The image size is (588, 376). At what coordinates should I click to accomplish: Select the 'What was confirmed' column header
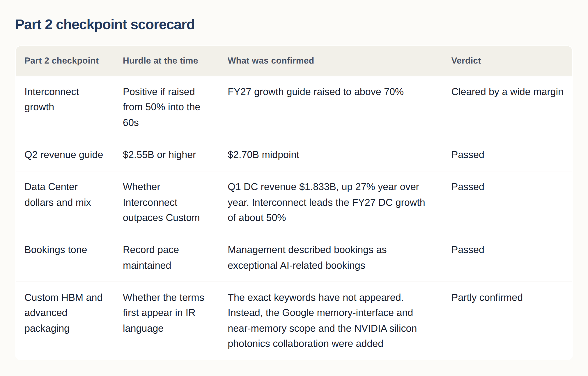click(x=271, y=61)
